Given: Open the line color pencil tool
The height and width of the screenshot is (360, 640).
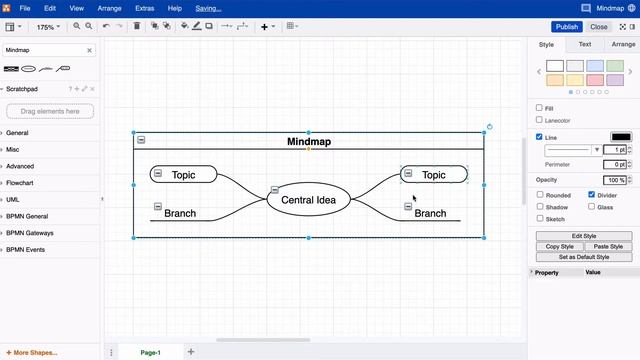Looking at the screenshot, I should click(x=197, y=26).
